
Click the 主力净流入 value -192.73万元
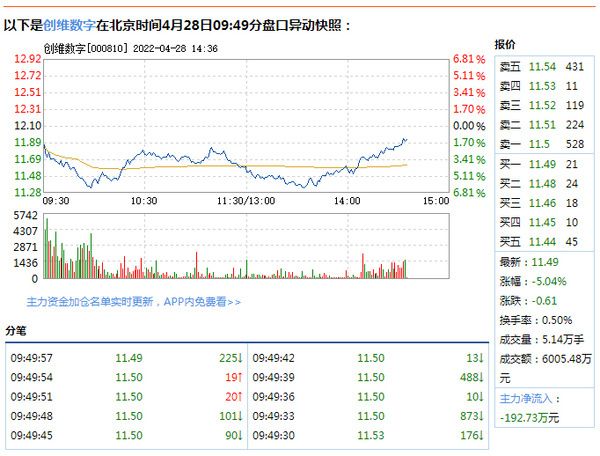coord(530,417)
